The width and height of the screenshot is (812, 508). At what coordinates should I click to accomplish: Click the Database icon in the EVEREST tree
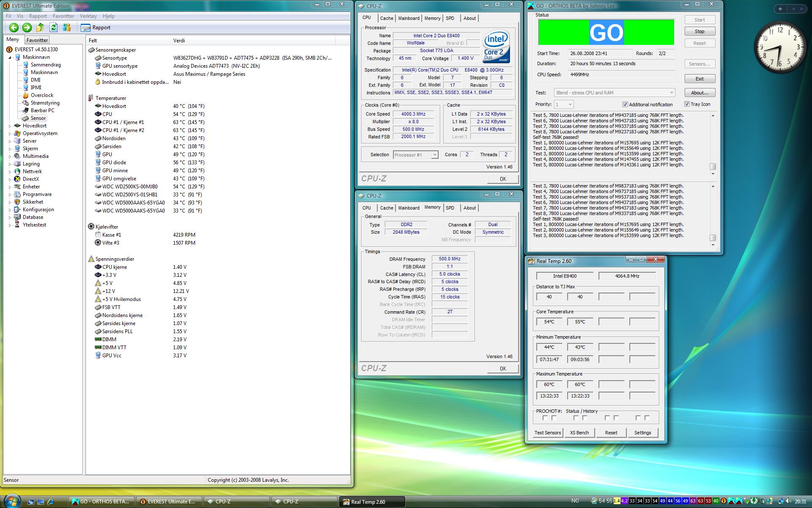17,217
